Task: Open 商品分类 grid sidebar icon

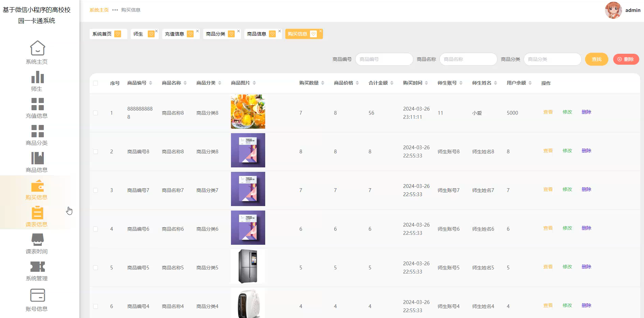Action: click(37, 131)
